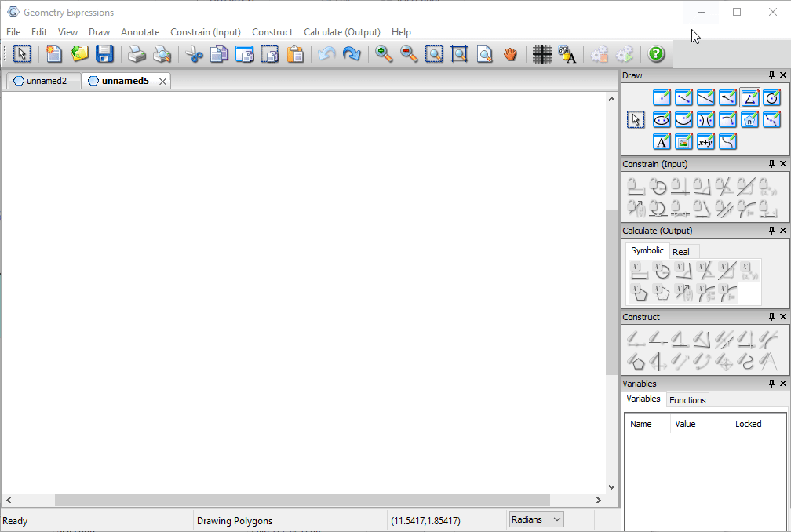
Task: Click the Paste clipboard icon
Action: tap(295, 54)
